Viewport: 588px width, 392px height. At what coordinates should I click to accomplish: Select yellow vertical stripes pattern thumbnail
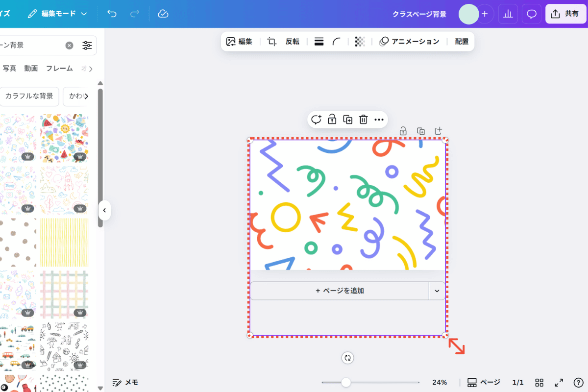[x=64, y=243]
